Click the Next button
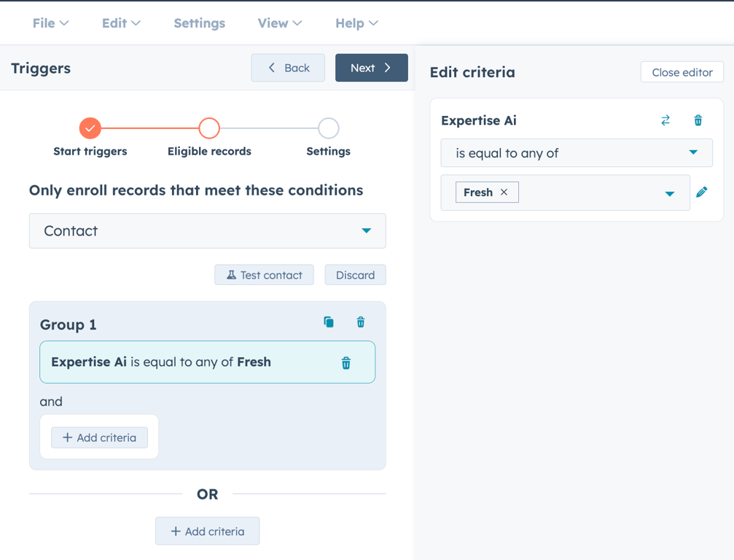This screenshot has height=560, width=734. (371, 68)
